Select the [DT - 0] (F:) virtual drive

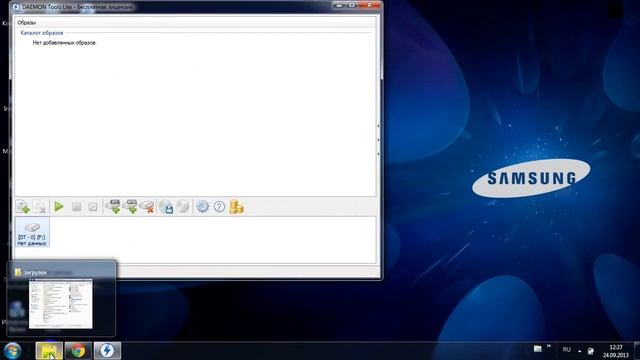(32, 232)
